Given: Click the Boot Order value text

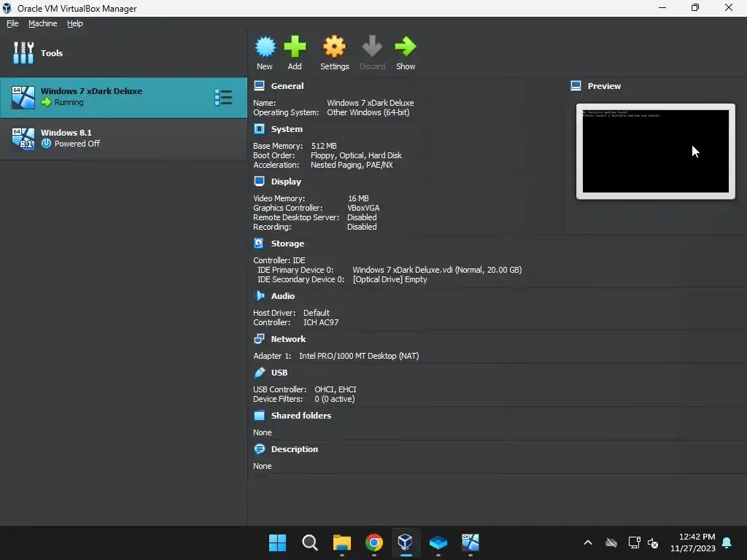Looking at the screenshot, I should (x=356, y=155).
